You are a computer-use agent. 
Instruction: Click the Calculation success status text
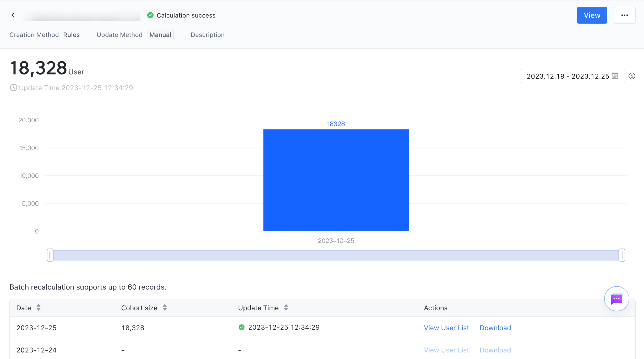186,15
